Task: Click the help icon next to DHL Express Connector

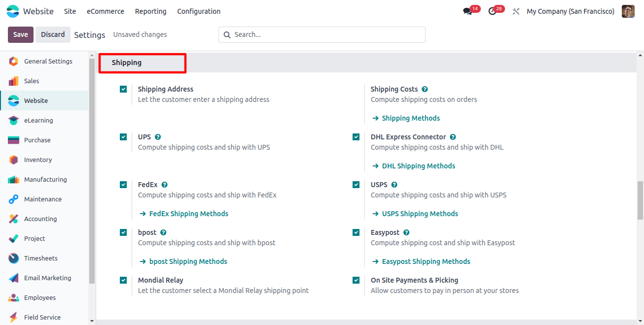Action: (x=453, y=137)
